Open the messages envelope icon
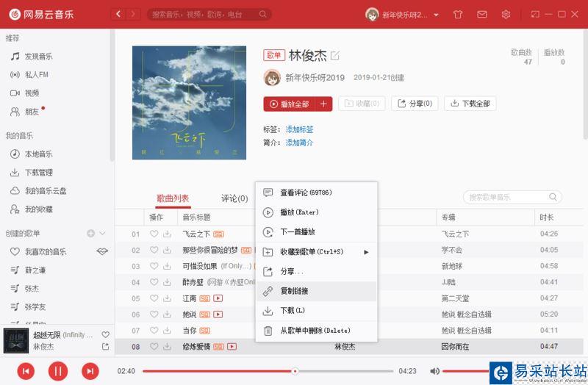Image resolution: width=588 pixels, height=385 pixels. click(x=482, y=14)
